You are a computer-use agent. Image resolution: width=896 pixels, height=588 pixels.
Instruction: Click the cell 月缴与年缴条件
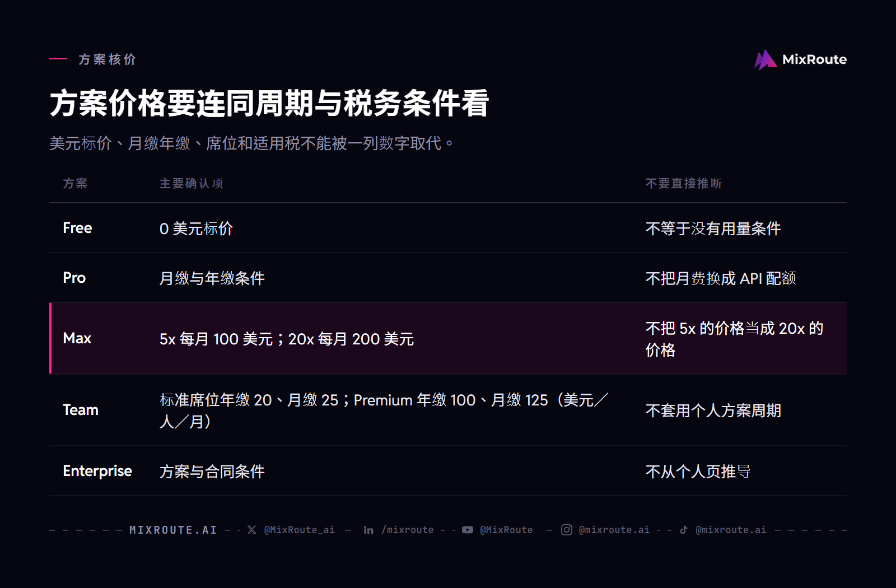pos(212,278)
